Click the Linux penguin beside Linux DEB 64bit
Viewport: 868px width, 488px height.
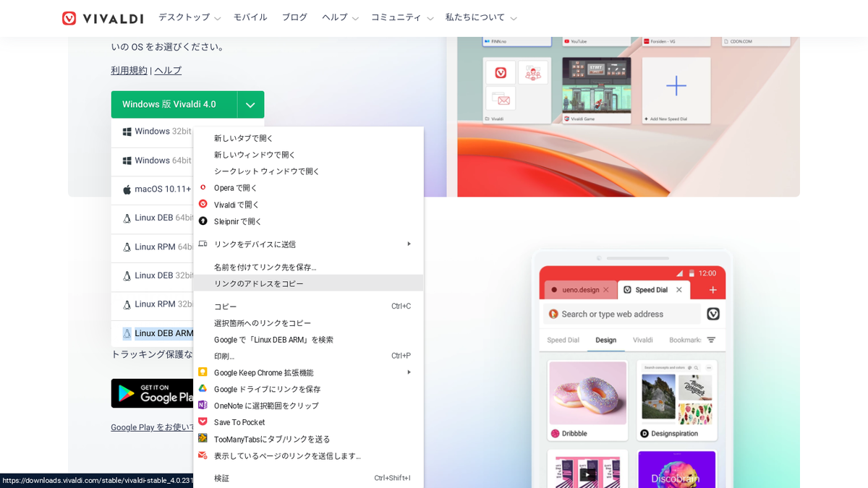pos(127,218)
